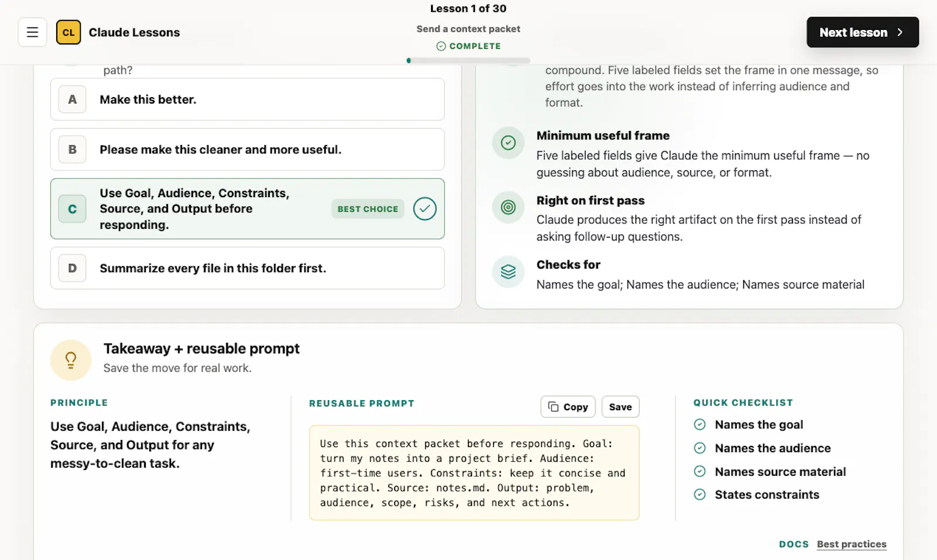Click the Minimum useful frame check icon
937x560 pixels.
(x=508, y=143)
